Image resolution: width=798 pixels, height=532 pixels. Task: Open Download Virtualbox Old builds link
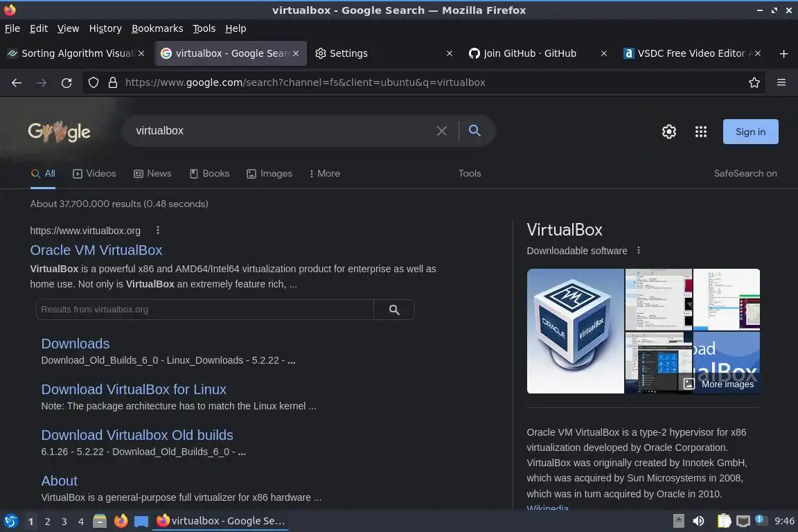[x=137, y=435]
